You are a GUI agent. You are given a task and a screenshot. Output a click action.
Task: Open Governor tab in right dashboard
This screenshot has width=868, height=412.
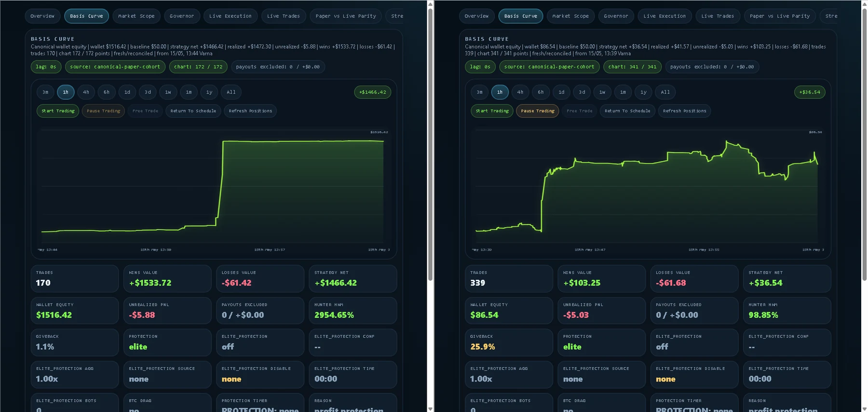pos(616,16)
